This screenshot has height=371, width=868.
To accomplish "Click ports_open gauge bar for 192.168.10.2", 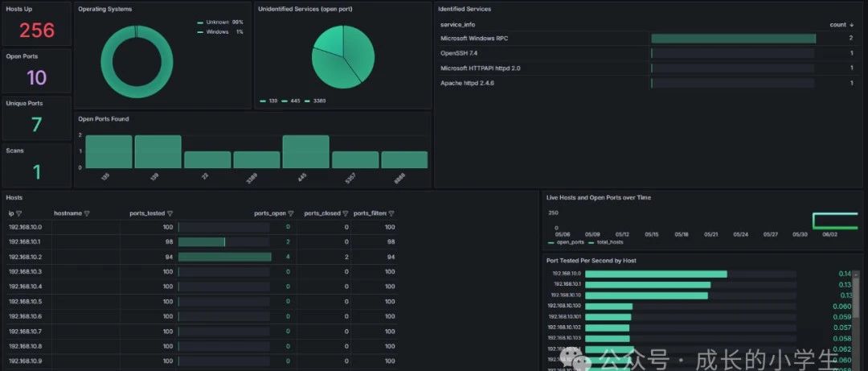I will click(x=225, y=257).
